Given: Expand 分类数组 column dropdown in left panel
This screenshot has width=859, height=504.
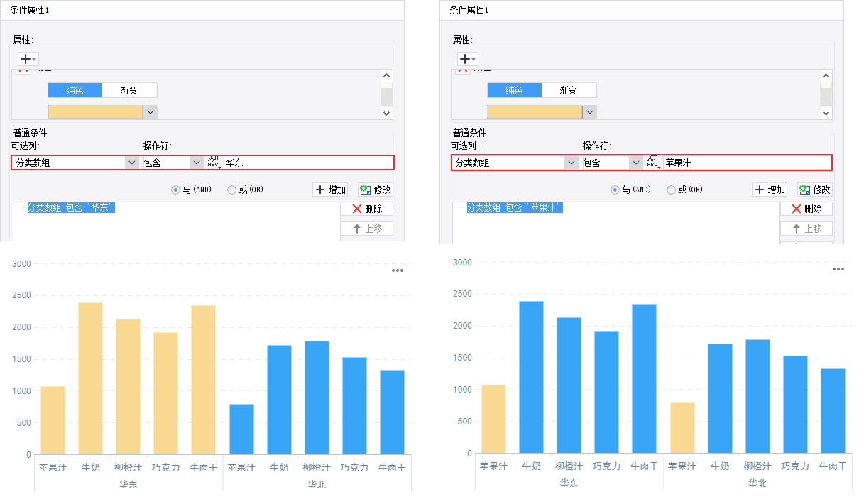Looking at the screenshot, I should pos(131,163).
